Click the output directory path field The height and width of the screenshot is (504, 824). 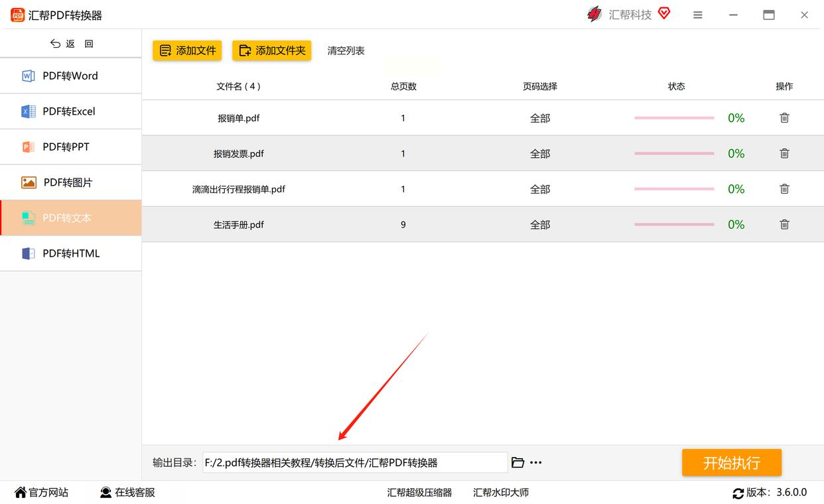click(x=355, y=462)
